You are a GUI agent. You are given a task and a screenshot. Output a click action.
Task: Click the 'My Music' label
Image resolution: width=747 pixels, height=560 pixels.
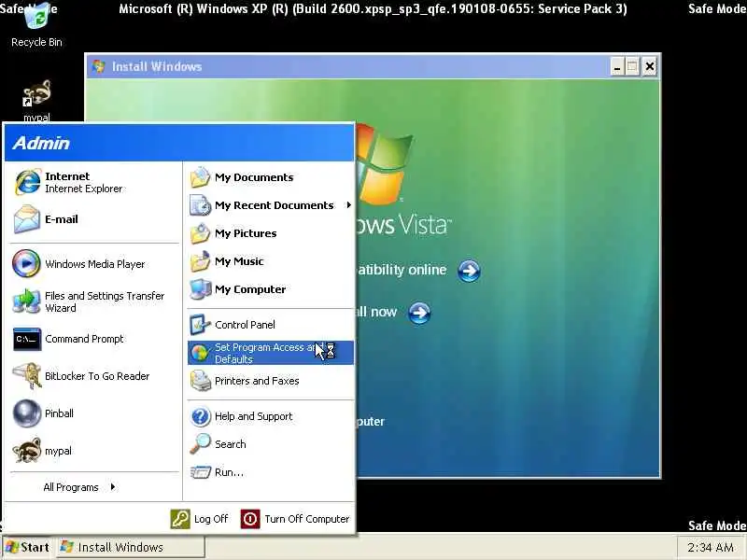pyautogui.click(x=239, y=261)
